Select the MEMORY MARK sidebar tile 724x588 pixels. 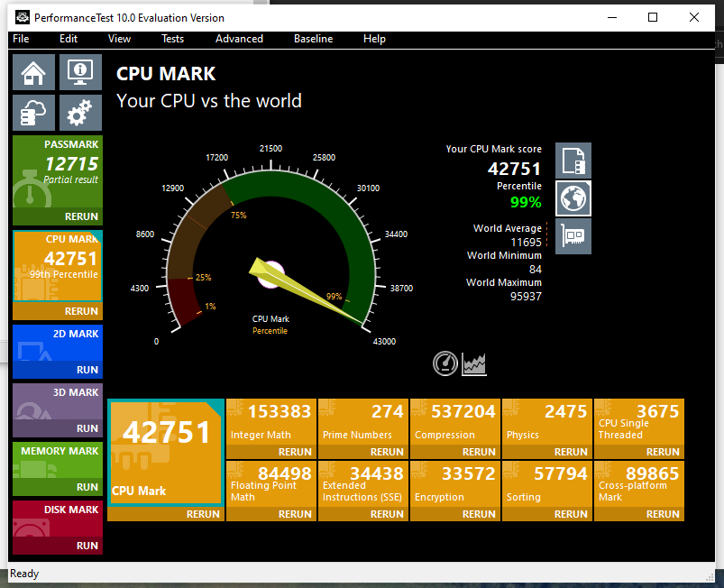coord(58,461)
